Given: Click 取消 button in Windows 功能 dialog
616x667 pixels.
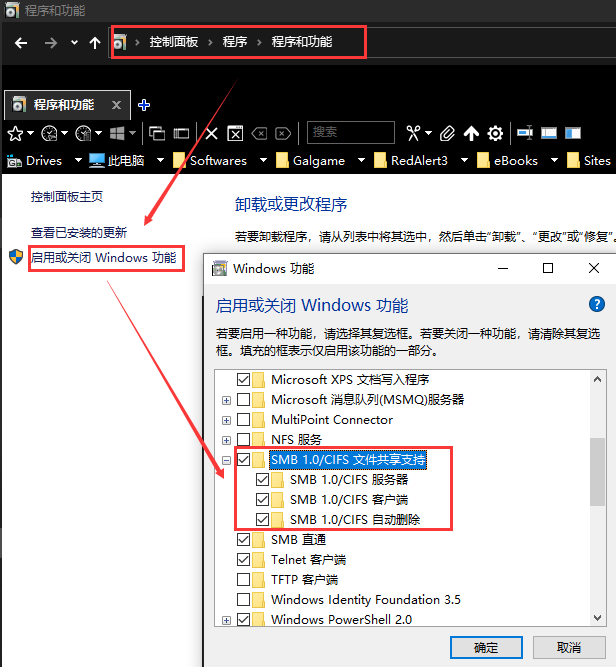Looking at the screenshot, I should tap(569, 648).
